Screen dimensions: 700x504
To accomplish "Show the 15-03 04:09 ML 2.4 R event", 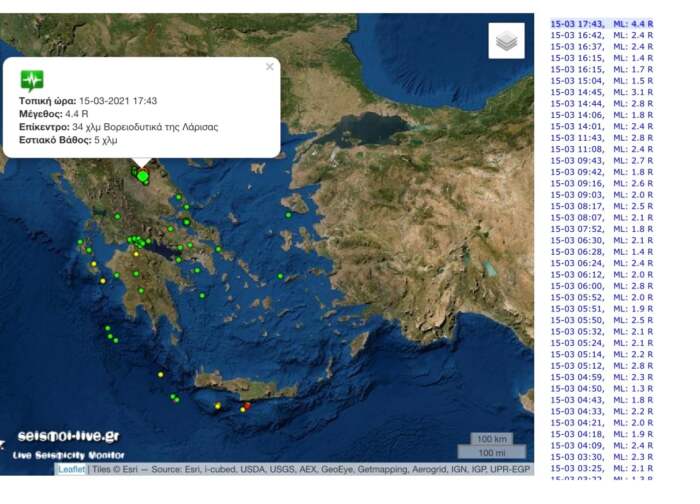I will pyautogui.click(x=601, y=445).
